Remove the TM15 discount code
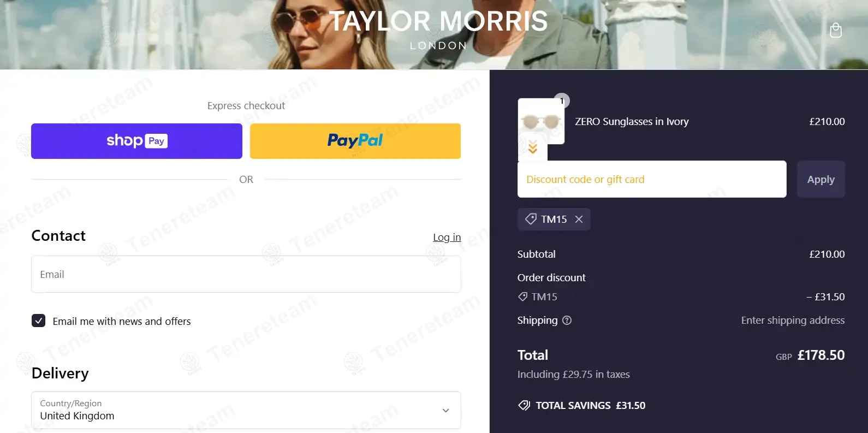 click(579, 219)
